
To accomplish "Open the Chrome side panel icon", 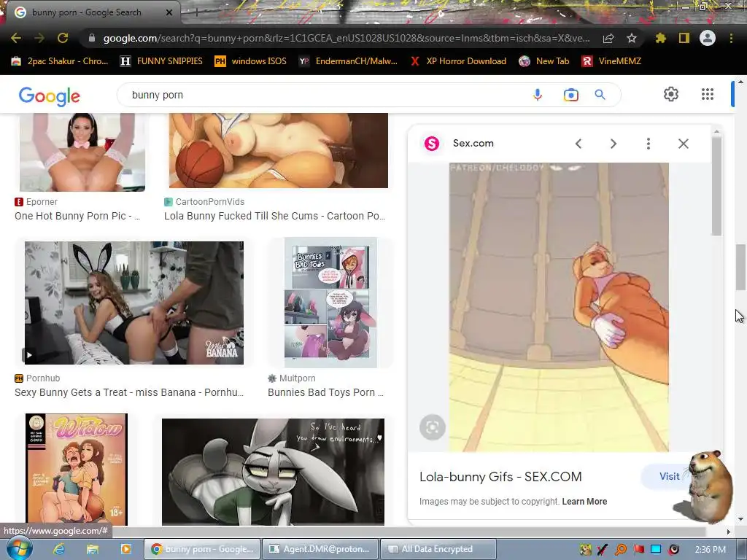I will (684, 38).
